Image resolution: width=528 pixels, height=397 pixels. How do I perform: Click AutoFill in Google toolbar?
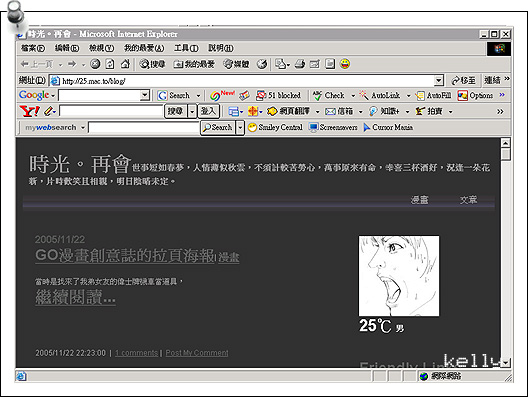433,95
